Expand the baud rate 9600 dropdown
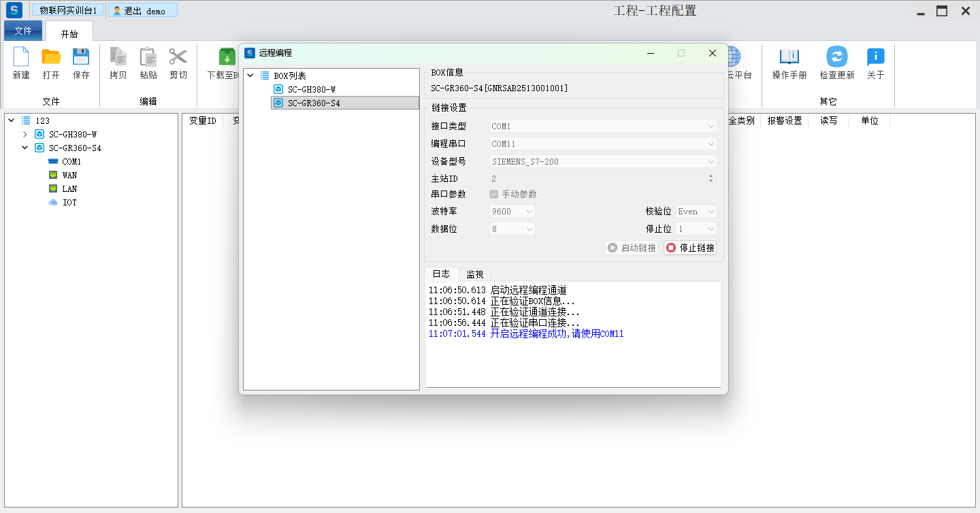The height and width of the screenshot is (513, 980). coord(513,212)
